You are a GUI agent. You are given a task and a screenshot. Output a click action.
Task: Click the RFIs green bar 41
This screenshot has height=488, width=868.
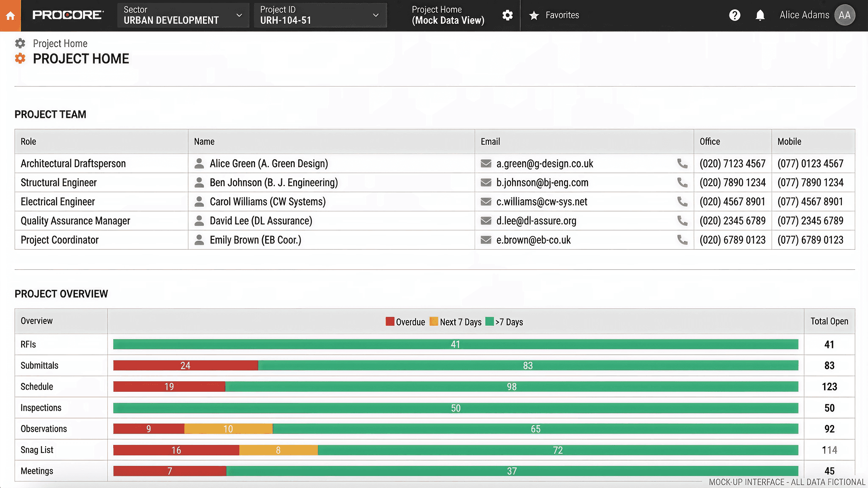(x=455, y=344)
